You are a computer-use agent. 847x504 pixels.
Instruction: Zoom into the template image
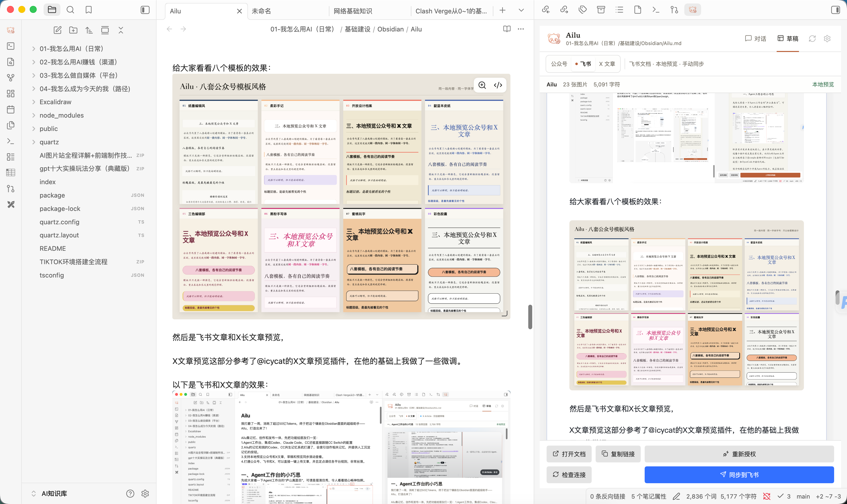tap(482, 85)
